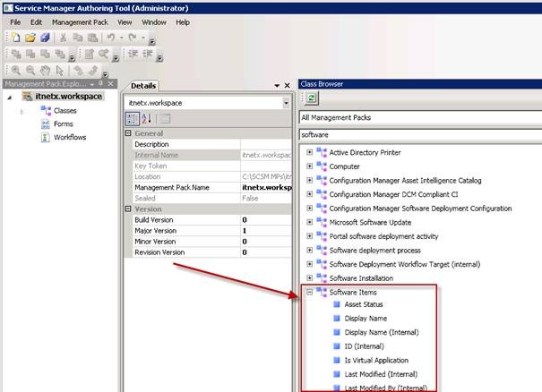Open the Window menu
The width and height of the screenshot is (542, 392).
(x=153, y=21)
